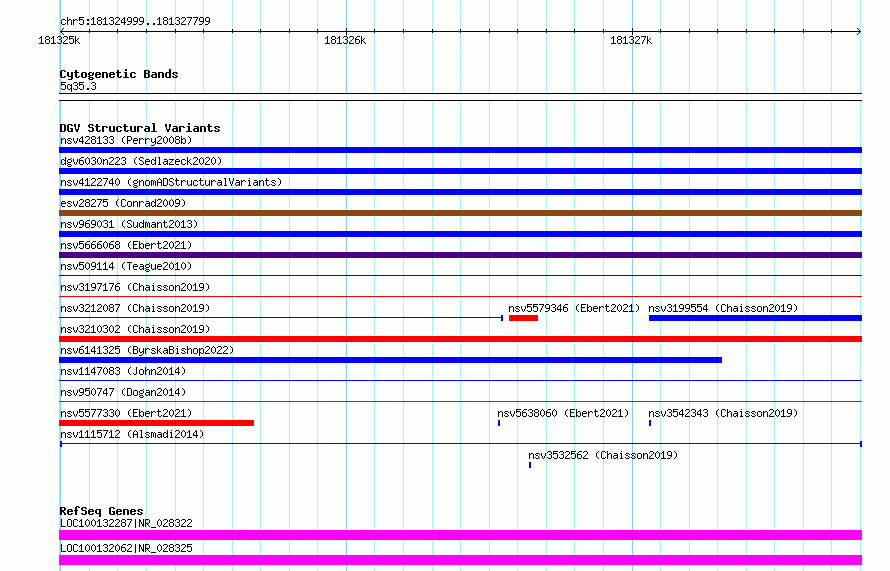Select the red nsv3210302 variant bar
The height and width of the screenshot is (571, 890).
coord(460,339)
